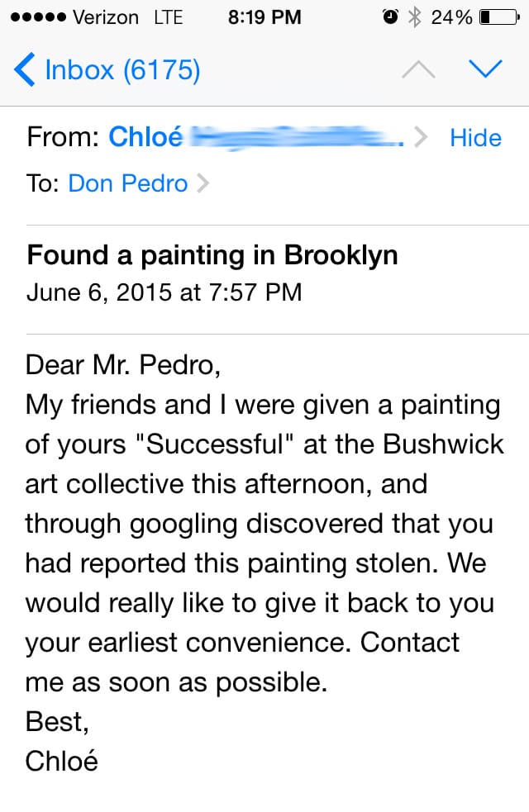Tap the upward arrow for previous message
This screenshot has width=529, height=812.
pos(418,69)
